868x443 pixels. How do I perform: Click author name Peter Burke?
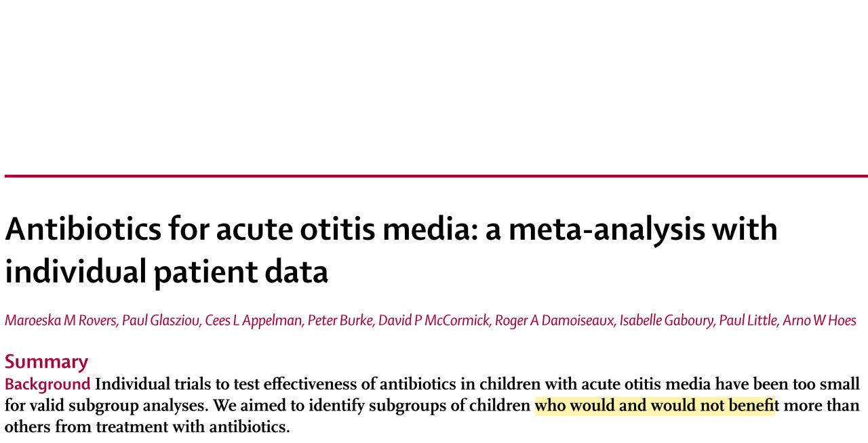[x=340, y=320]
